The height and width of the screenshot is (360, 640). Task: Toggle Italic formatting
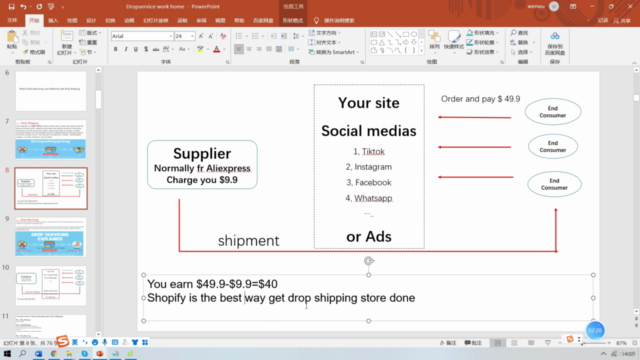click(x=126, y=49)
